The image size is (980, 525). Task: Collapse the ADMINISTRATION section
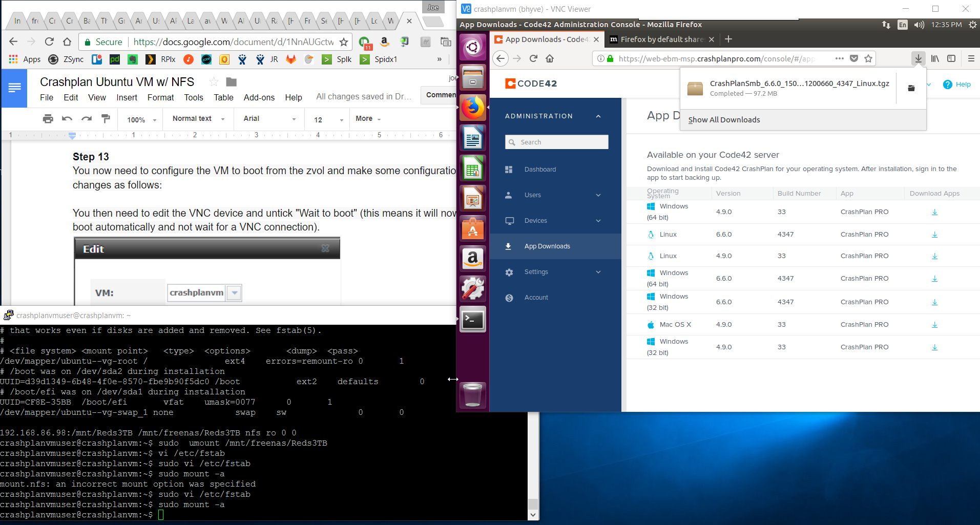point(598,116)
